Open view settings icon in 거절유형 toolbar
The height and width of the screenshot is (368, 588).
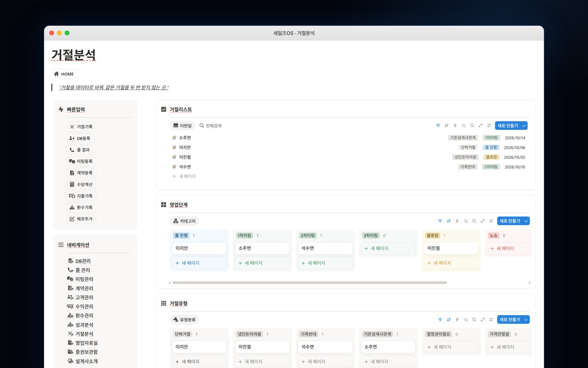pyautogui.click(x=491, y=319)
